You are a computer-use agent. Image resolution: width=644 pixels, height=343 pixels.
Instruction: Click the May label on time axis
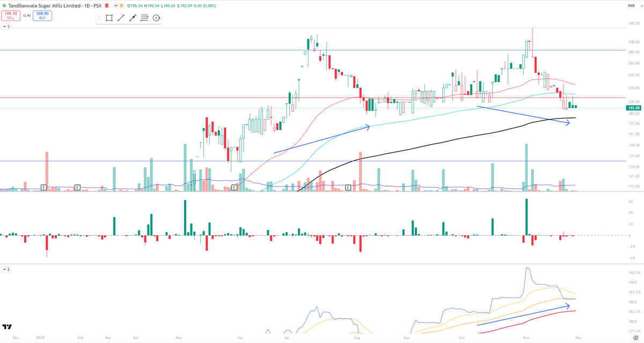point(179,338)
